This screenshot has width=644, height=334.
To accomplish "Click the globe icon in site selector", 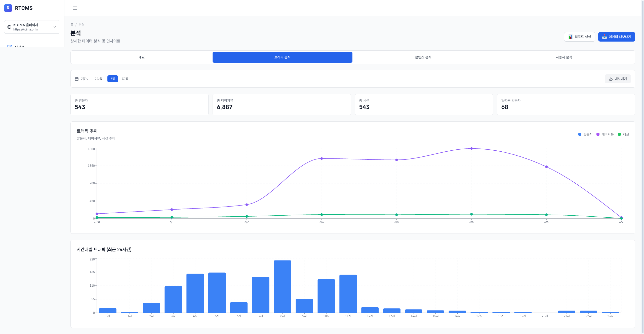I will (9, 27).
